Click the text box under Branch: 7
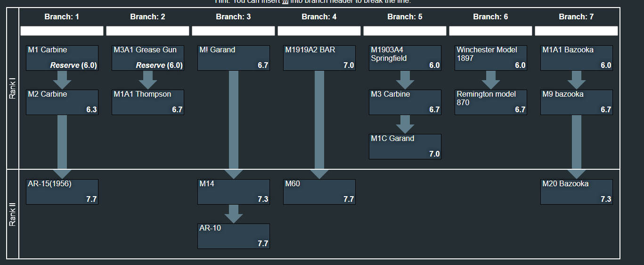 (577, 31)
